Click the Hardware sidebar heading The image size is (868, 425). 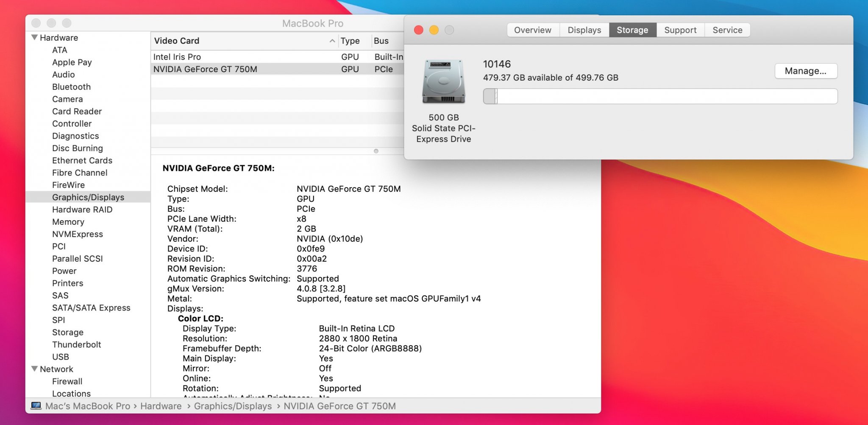pyautogui.click(x=59, y=38)
